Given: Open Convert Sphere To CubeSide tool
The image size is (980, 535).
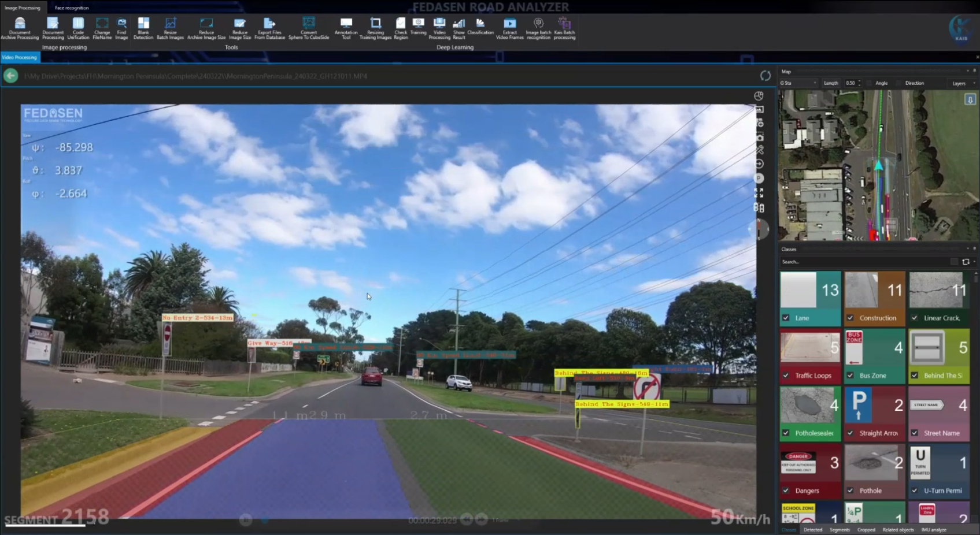Looking at the screenshot, I should pos(309,27).
